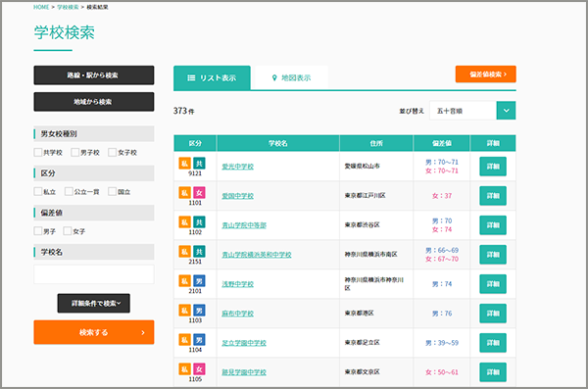Click the blue 男 badge in the 浅野中学校 row

(x=199, y=281)
